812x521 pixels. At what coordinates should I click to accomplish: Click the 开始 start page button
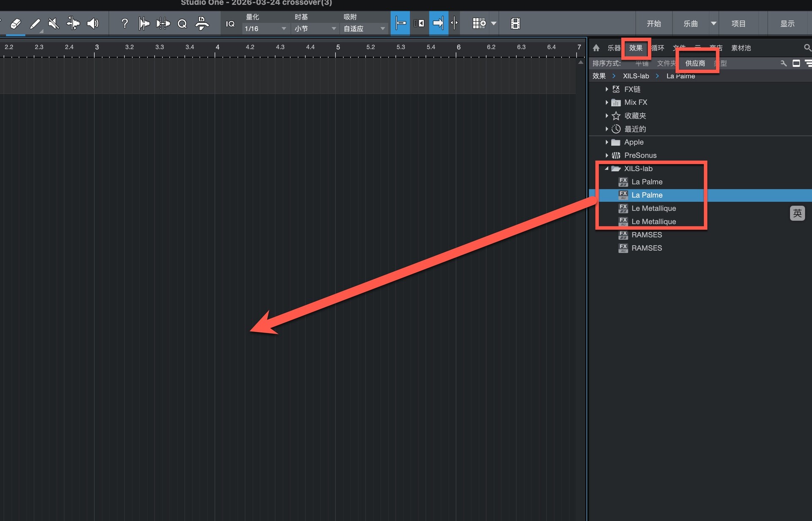point(653,24)
